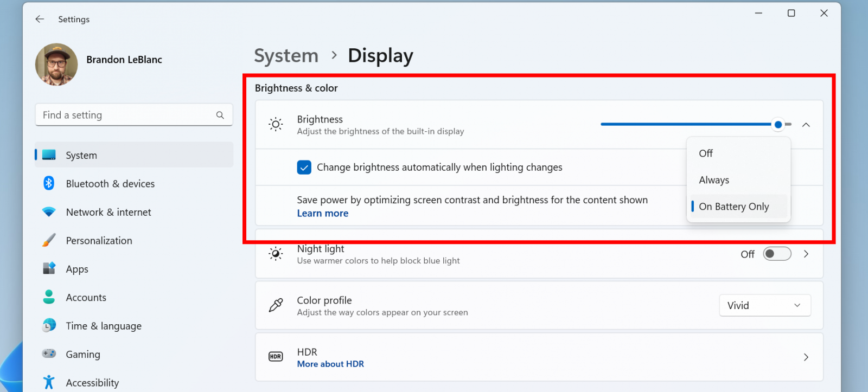Click the Brightness slider handle
The height and width of the screenshot is (392, 868).
pyautogui.click(x=778, y=125)
